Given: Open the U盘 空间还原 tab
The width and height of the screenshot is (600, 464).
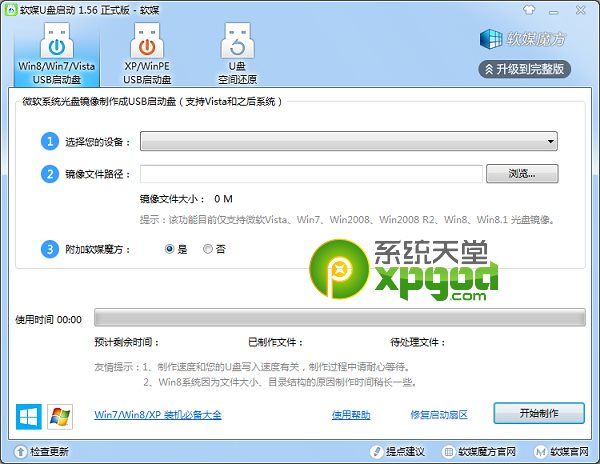Looking at the screenshot, I should [237, 54].
